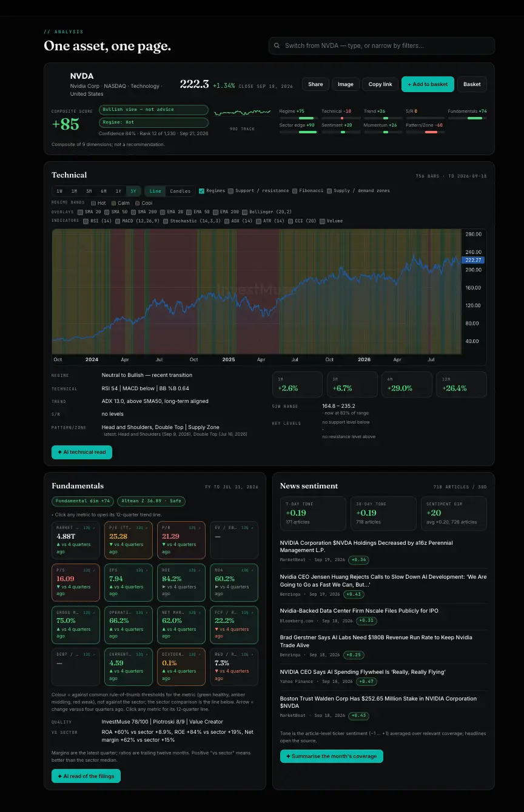The image size is (524, 812).
Task: Open the Brad Gerstner $180B headline
Action: click(x=376, y=641)
